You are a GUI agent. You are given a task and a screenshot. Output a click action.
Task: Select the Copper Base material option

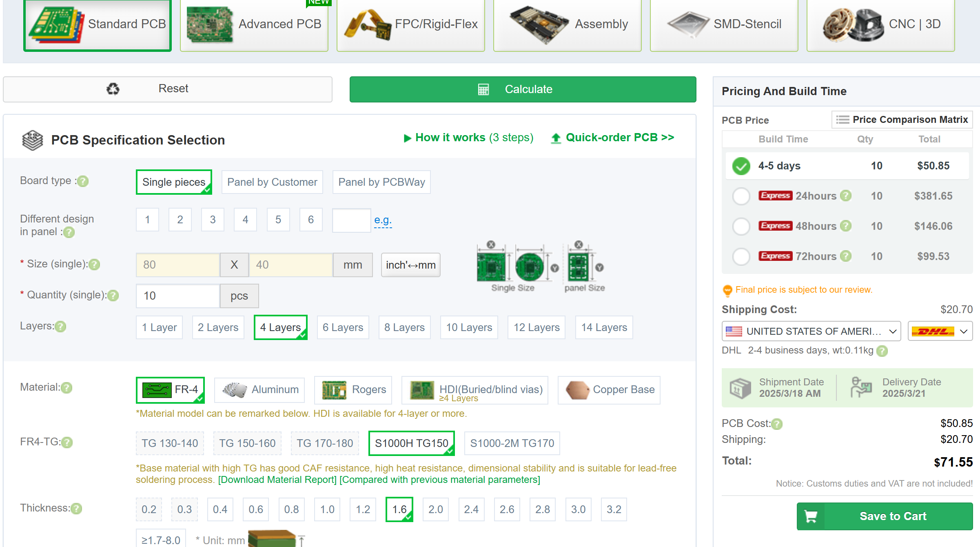coord(609,390)
